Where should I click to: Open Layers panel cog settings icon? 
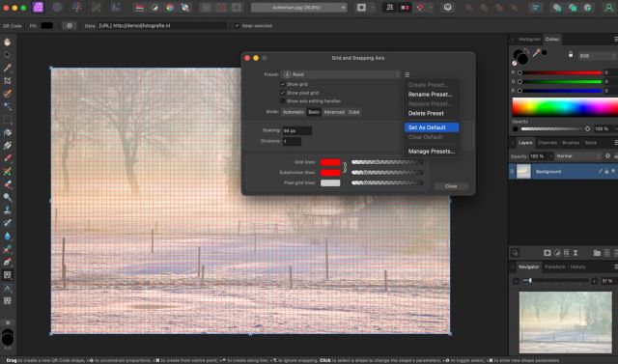point(607,156)
